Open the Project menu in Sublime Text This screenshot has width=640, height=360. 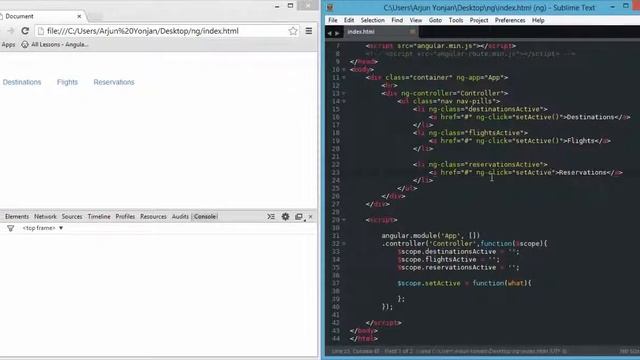[x=479, y=20]
